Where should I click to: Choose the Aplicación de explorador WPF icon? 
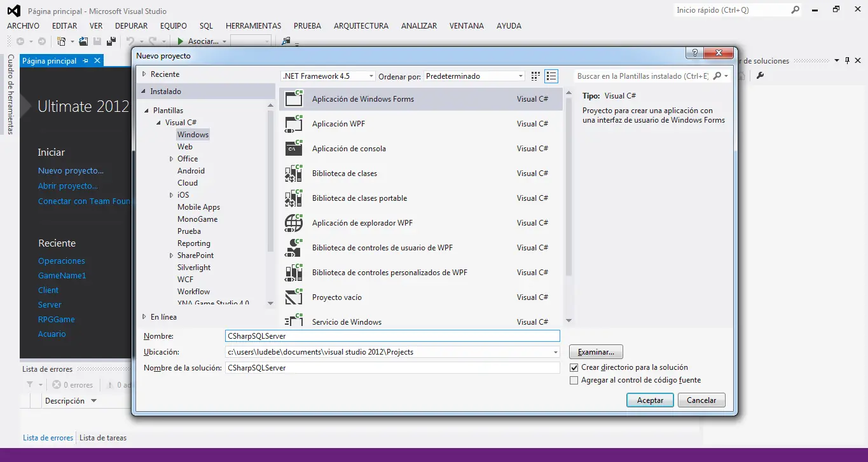(x=294, y=222)
